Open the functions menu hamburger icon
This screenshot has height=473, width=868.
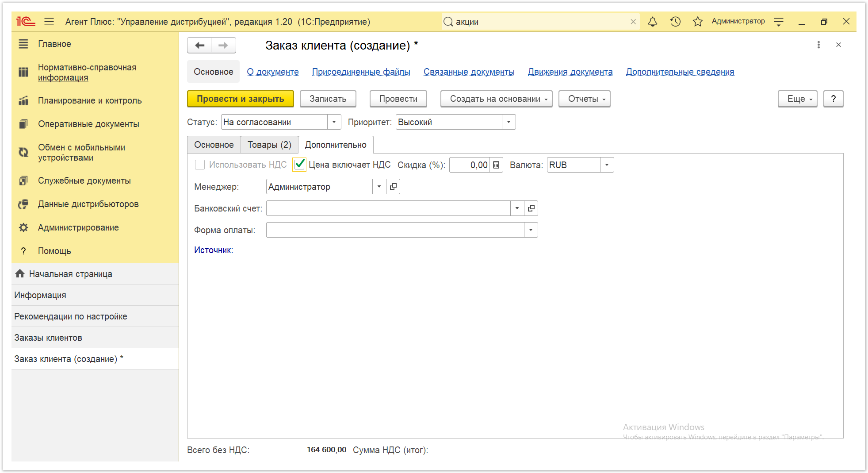[x=49, y=21]
